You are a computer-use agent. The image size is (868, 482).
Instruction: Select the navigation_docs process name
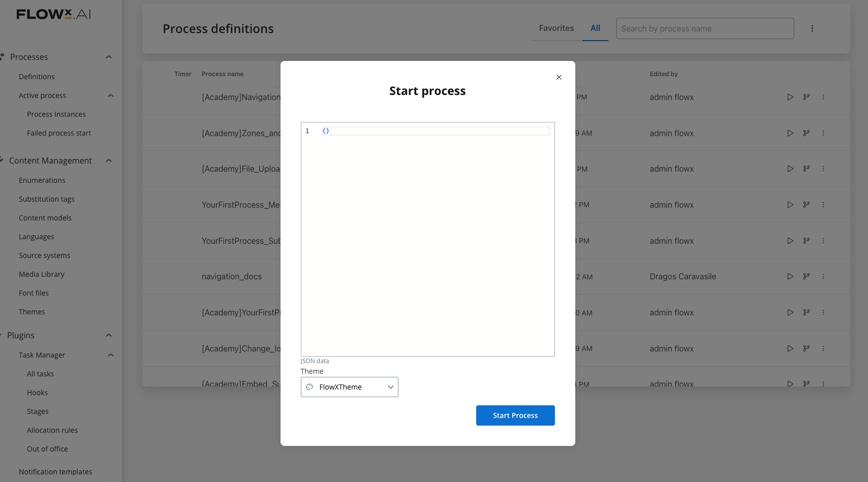(232, 276)
